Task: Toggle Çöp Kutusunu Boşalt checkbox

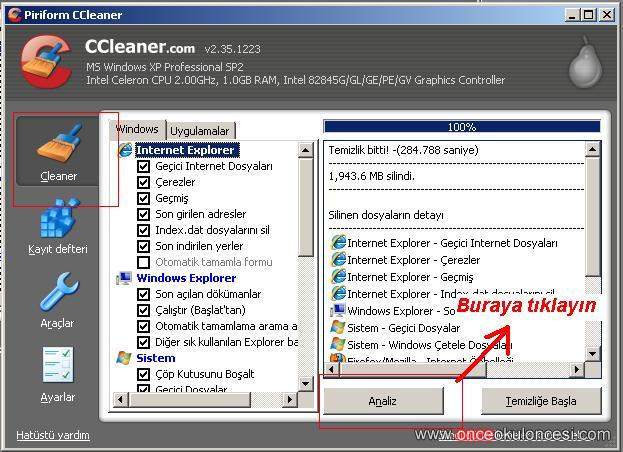Action: (143, 374)
